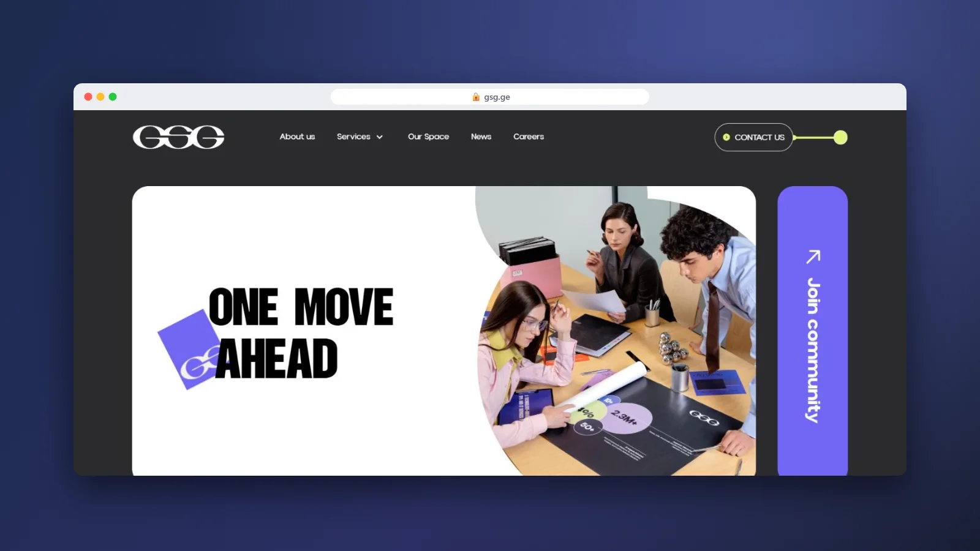Open the News section
The width and height of the screenshot is (980, 551).
481,137
